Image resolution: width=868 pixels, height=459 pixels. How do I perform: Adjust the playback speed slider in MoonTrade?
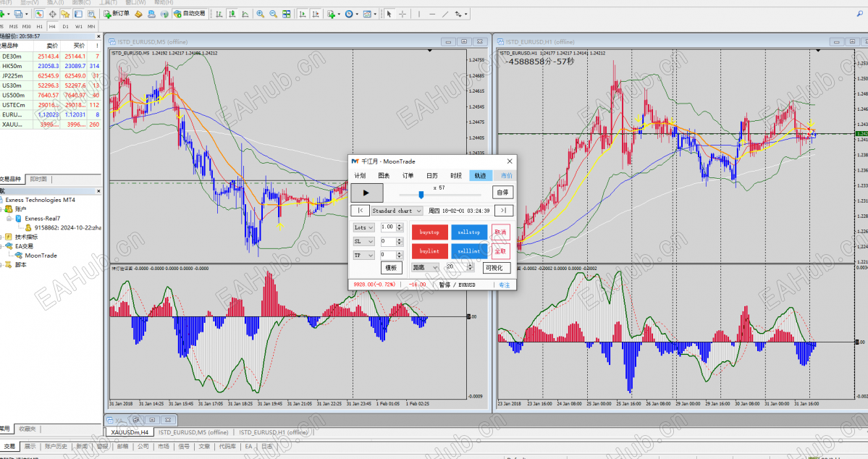coord(421,195)
